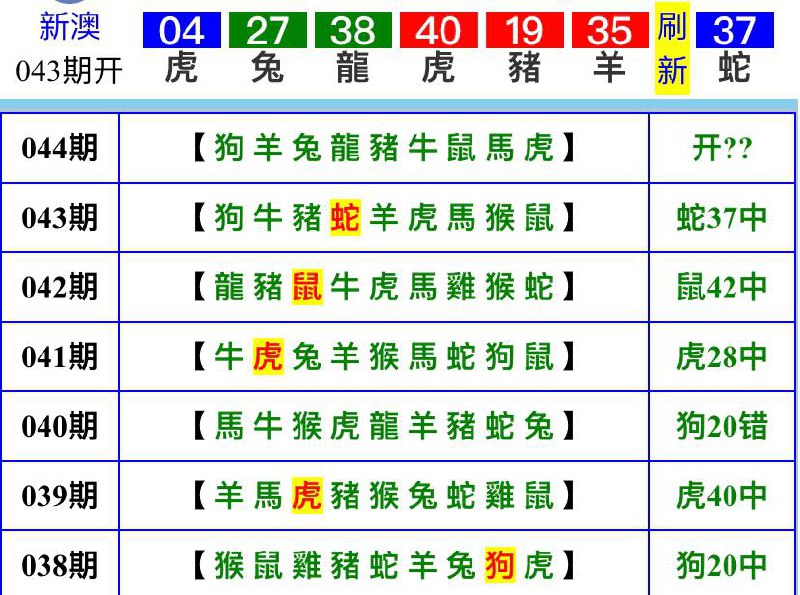This screenshot has width=800, height=595.
Task: Click the 虎40中 result cell
Action: click(722, 495)
